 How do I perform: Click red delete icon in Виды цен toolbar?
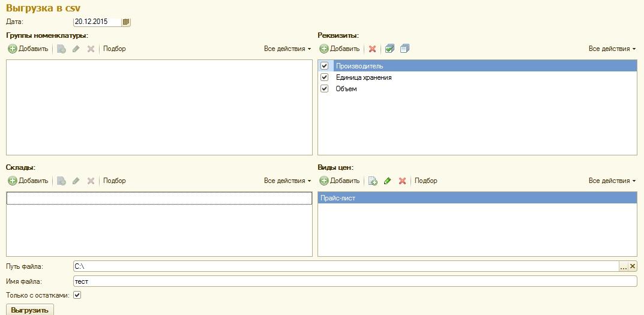click(403, 181)
